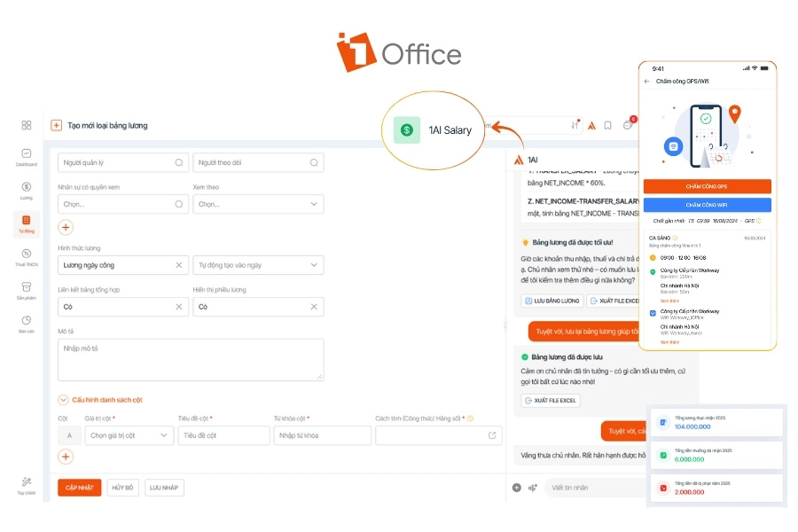
Task: Open the Lương section in sidebar
Action: [27, 191]
